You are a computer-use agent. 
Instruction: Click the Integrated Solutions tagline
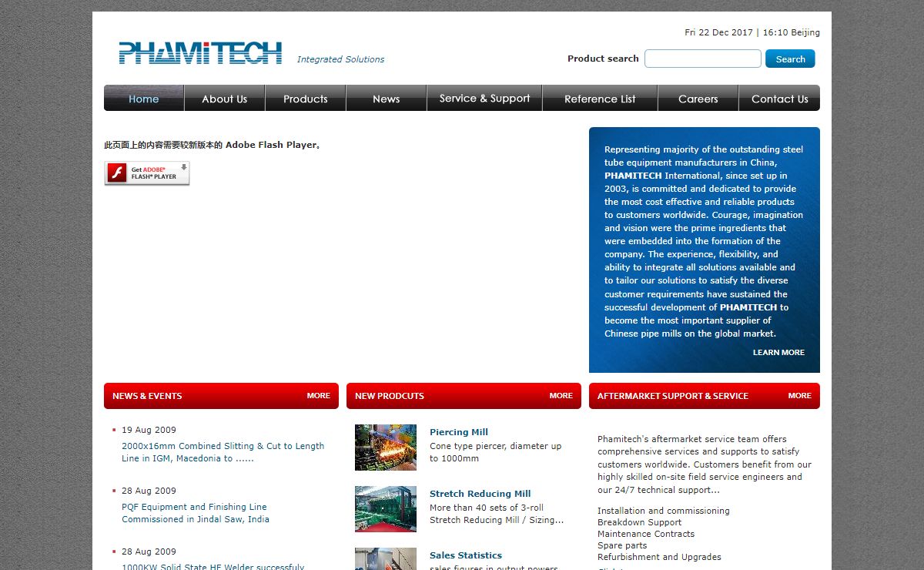pyautogui.click(x=340, y=59)
